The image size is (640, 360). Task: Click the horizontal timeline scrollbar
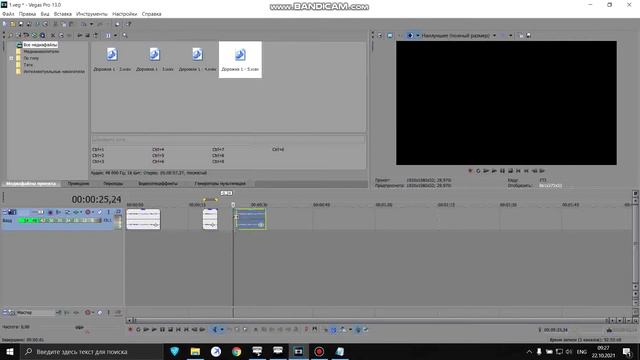tap(370, 320)
